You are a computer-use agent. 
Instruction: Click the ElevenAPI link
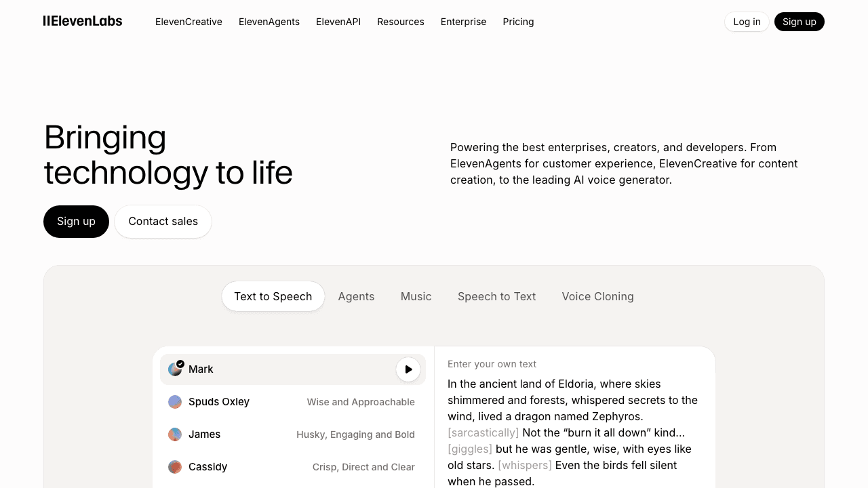point(338,22)
